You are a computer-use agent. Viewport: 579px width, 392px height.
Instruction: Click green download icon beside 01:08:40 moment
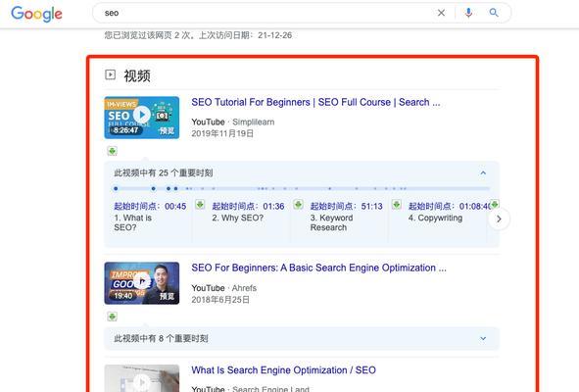coord(495,204)
